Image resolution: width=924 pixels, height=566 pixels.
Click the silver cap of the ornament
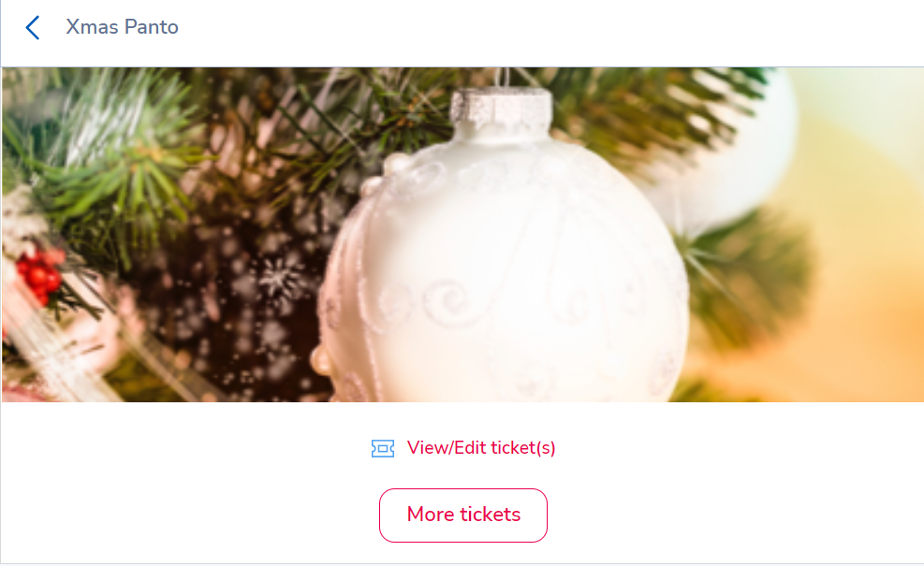coord(502,111)
